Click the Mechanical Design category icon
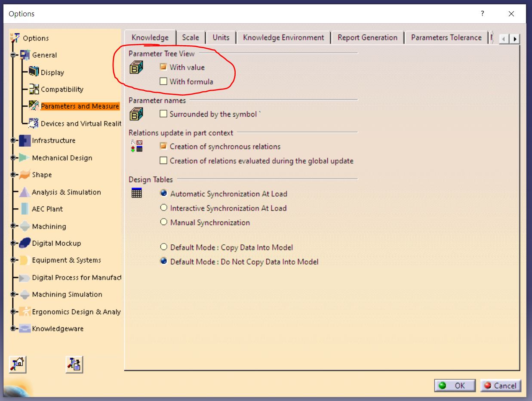This screenshot has width=532, height=401. tap(25, 158)
